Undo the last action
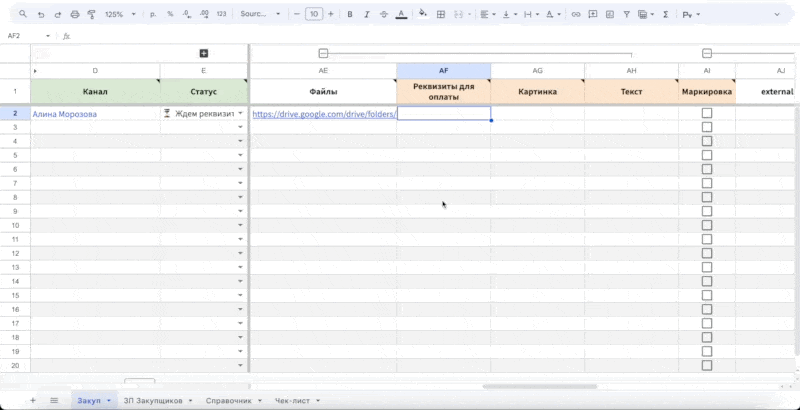The height and width of the screenshot is (410, 800). pyautogui.click(x=41, y=14)
